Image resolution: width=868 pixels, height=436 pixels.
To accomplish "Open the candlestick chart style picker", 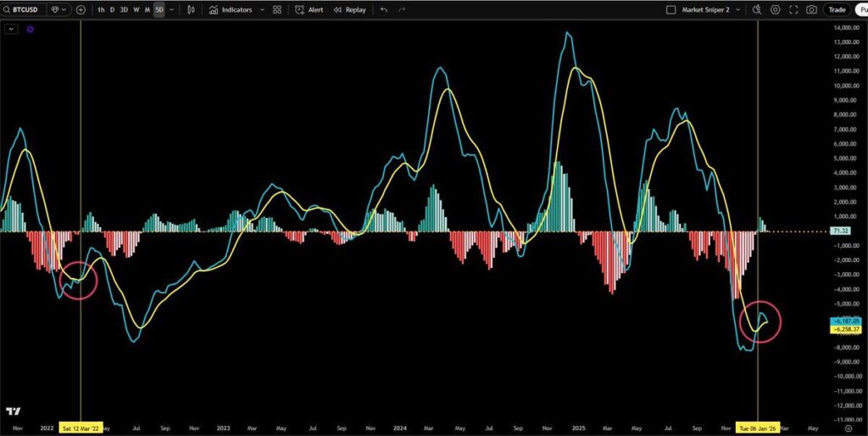I will [x=191, y=9].
